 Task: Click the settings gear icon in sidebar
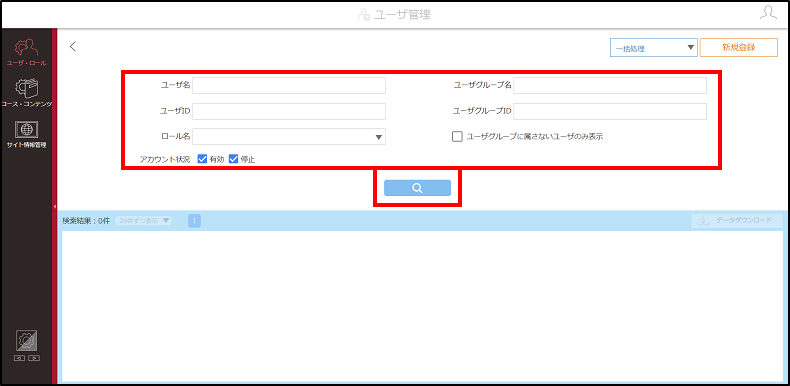26,341
